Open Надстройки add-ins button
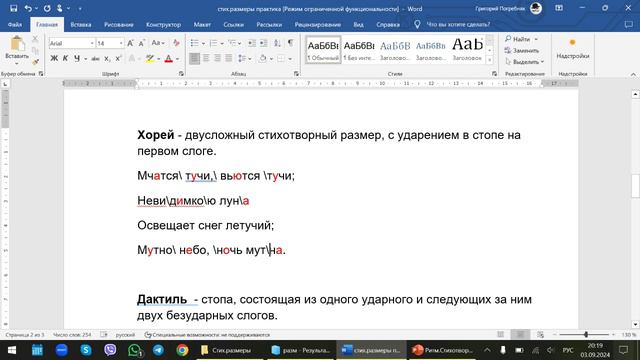640x360 pixels. (x=573, y=49)
